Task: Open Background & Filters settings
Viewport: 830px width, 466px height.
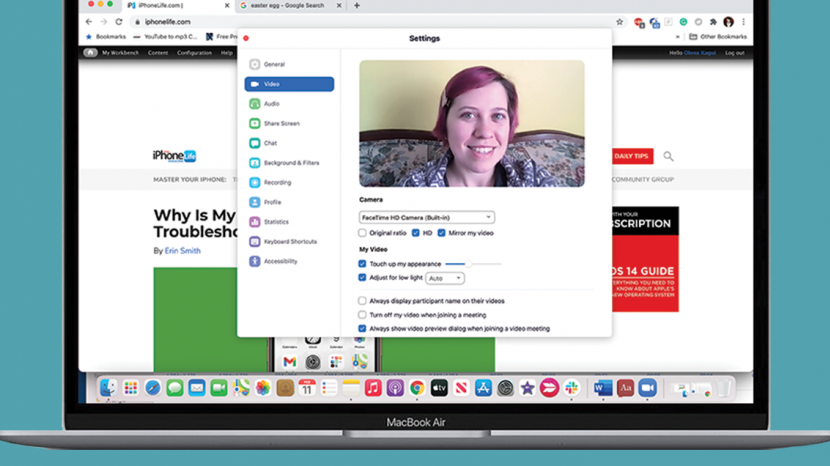Action: 289,163
